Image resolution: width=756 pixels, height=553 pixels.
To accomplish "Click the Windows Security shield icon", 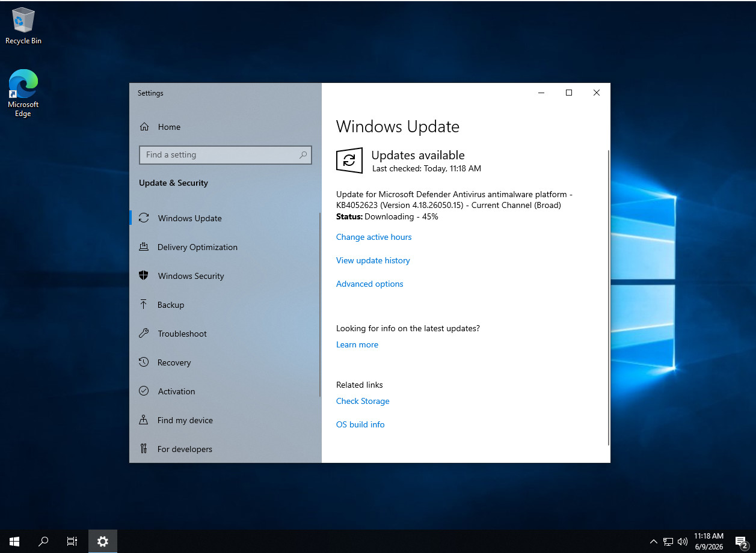I will 144,276.
